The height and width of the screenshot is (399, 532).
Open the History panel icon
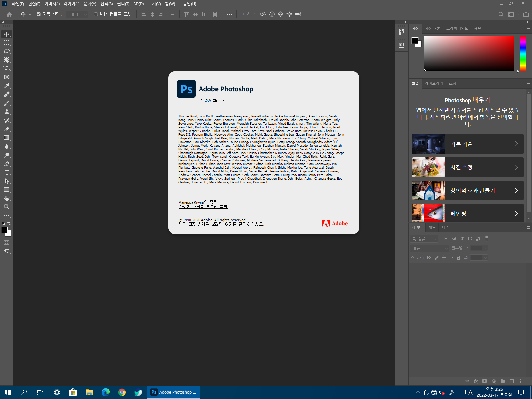tap(401, 32)
